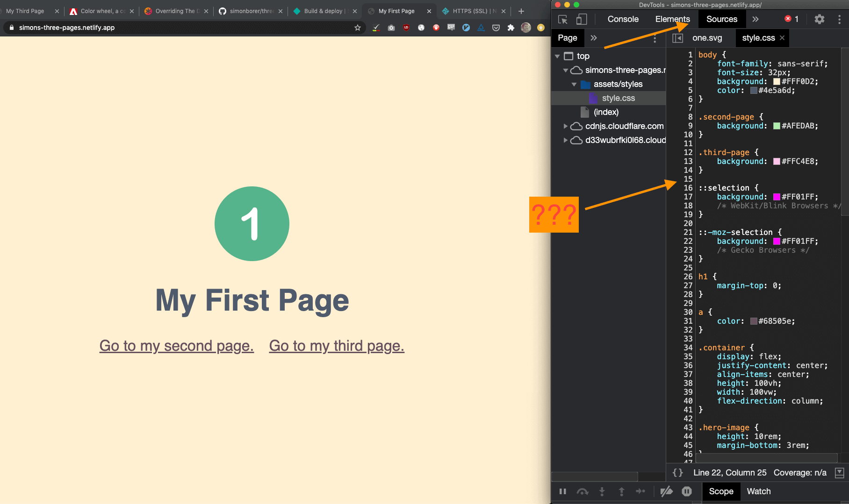Image resolution: width=849 pixels, height=504 pixels.
Task: Click the #FF01FF swatch under ::selection
Action: [777, 197]
